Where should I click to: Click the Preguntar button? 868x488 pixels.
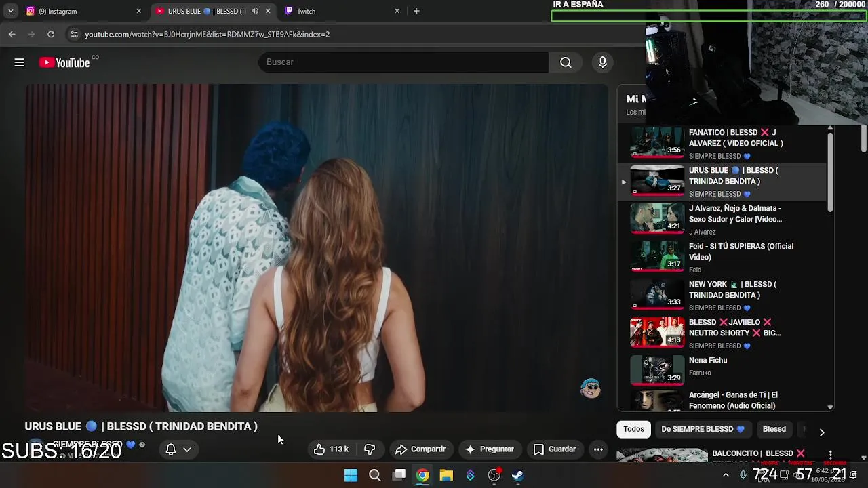tap(489, 449)
